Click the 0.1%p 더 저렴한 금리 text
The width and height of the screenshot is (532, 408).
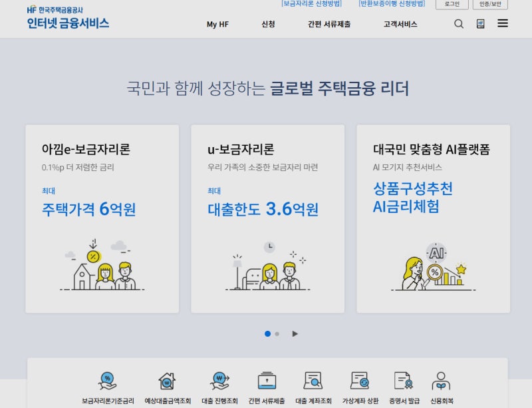point(78,168)
